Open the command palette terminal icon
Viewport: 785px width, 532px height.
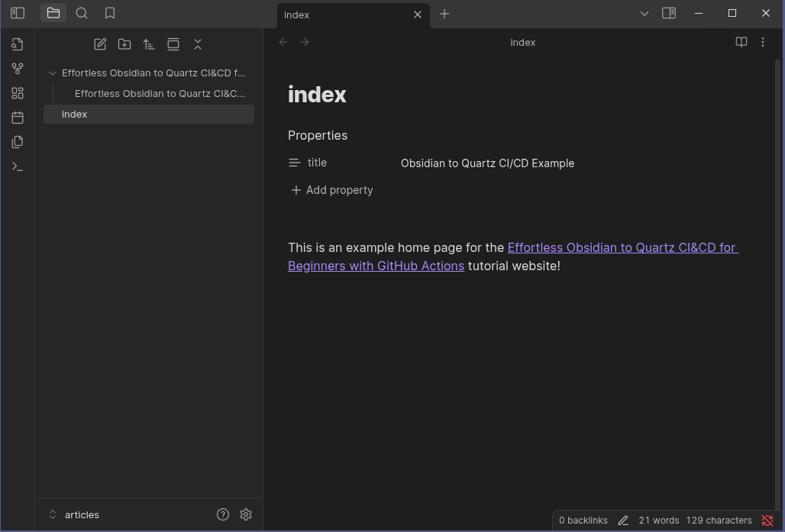pyautogui.click(x=18, y=166)
